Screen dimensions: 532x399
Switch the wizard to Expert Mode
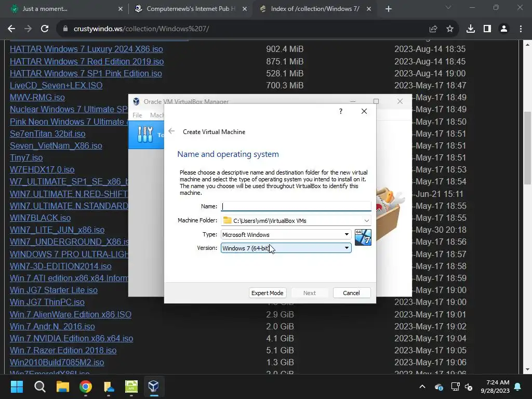(x=268, y=293)
